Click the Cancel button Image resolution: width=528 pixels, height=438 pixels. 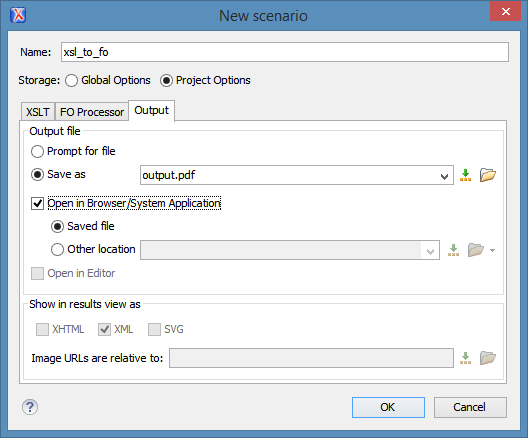click(470, 407)
